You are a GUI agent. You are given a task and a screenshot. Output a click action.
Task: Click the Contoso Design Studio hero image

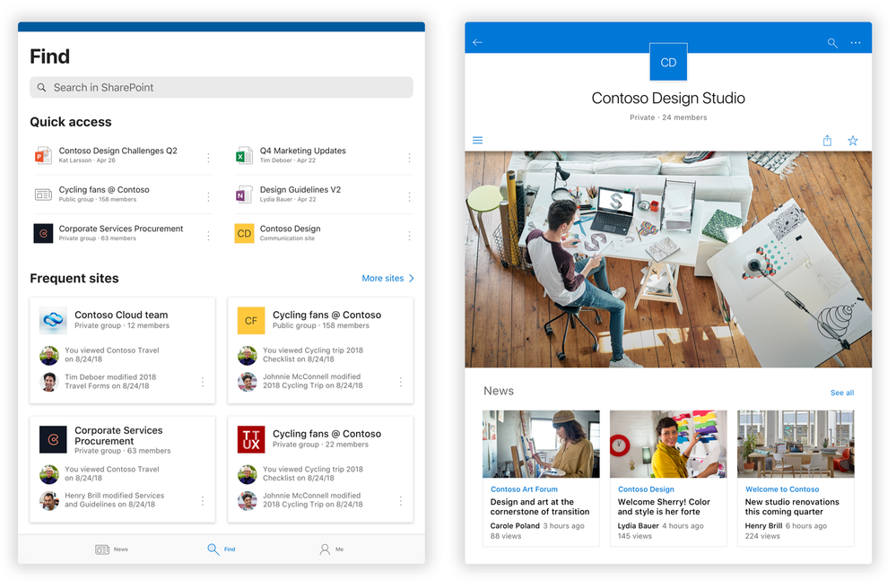click(668, 259)
